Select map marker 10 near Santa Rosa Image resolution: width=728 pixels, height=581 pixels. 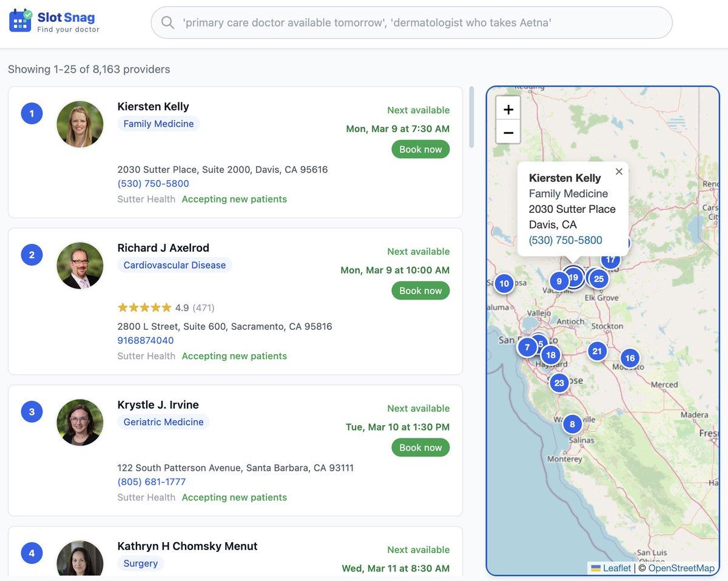[x=504, y=283]
